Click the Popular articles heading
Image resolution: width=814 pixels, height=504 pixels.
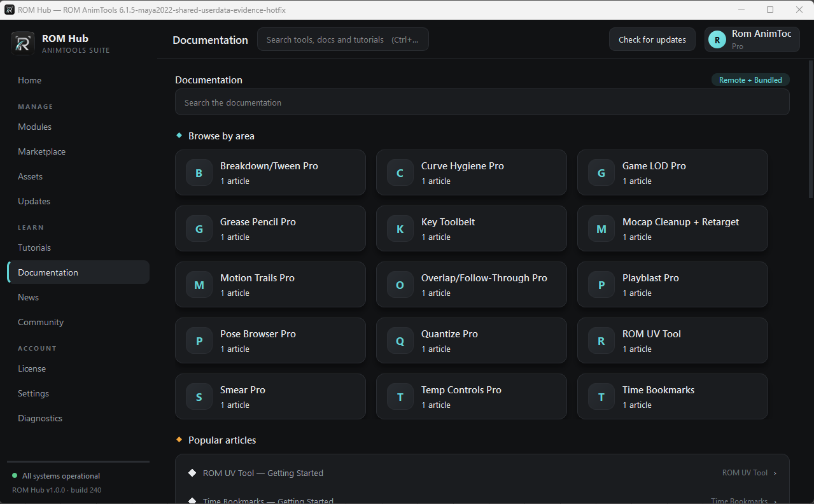point(222,440)
